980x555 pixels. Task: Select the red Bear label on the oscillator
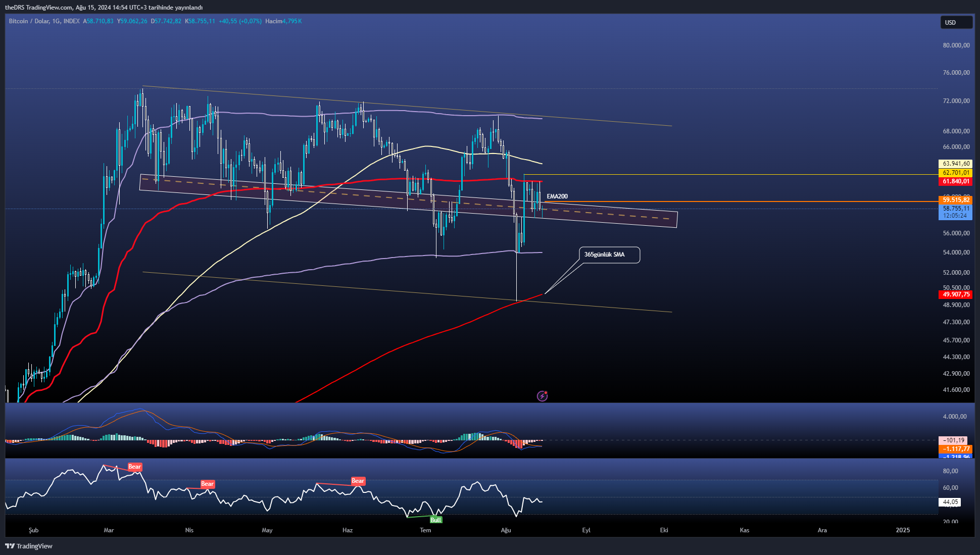(134, 467)
